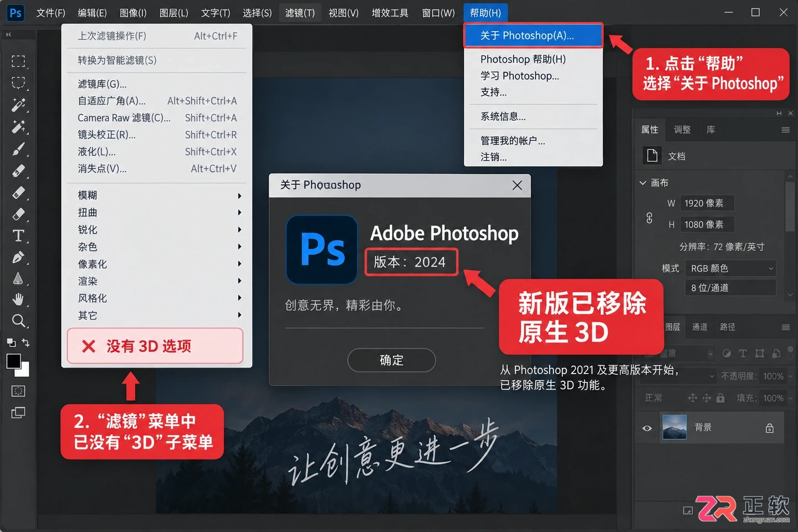Open the Properties panel menu icon
The height and width of the screenshot is (532, 798).
point(785,130)
